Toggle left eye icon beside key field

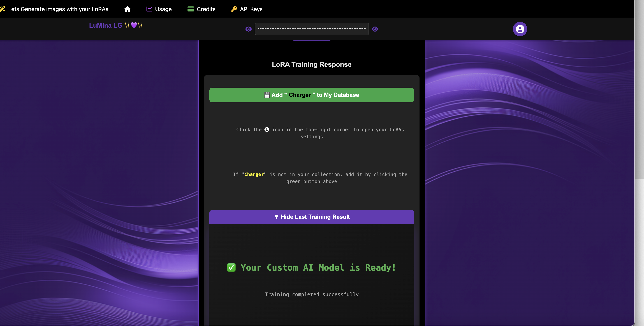tap(248, 29)
